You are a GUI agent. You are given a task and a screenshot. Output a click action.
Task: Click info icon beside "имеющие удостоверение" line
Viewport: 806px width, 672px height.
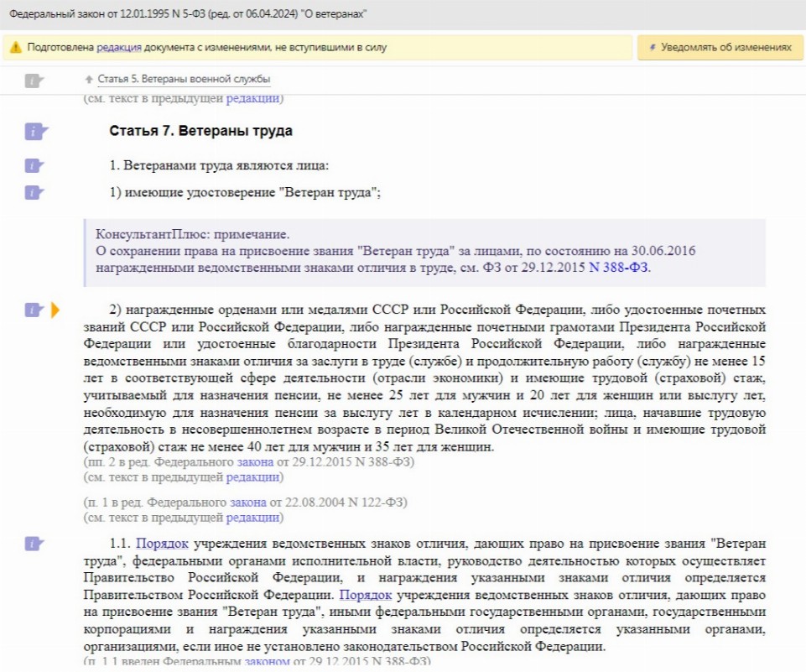coord(34,193)
